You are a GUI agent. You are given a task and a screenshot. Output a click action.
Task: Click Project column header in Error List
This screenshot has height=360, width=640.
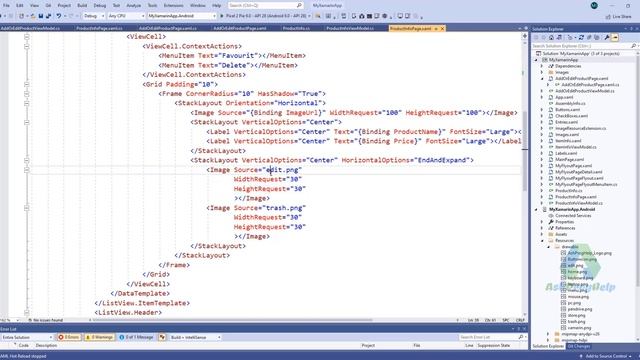368,345
